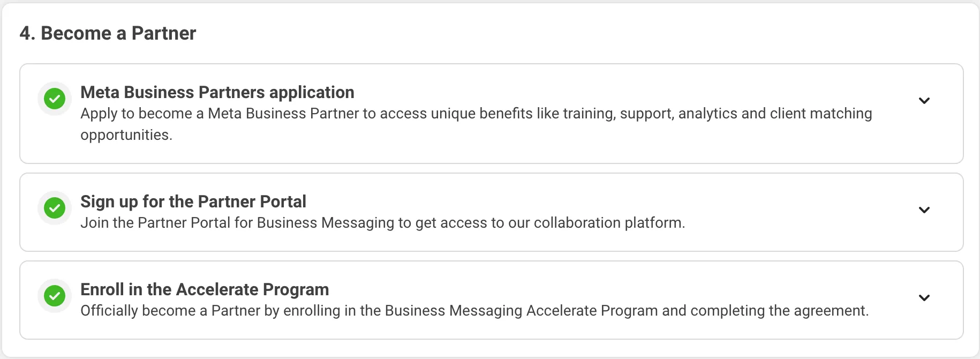Click the word "opportunities." in the first card
Screen dimensions: 980x359
point(126,135)
